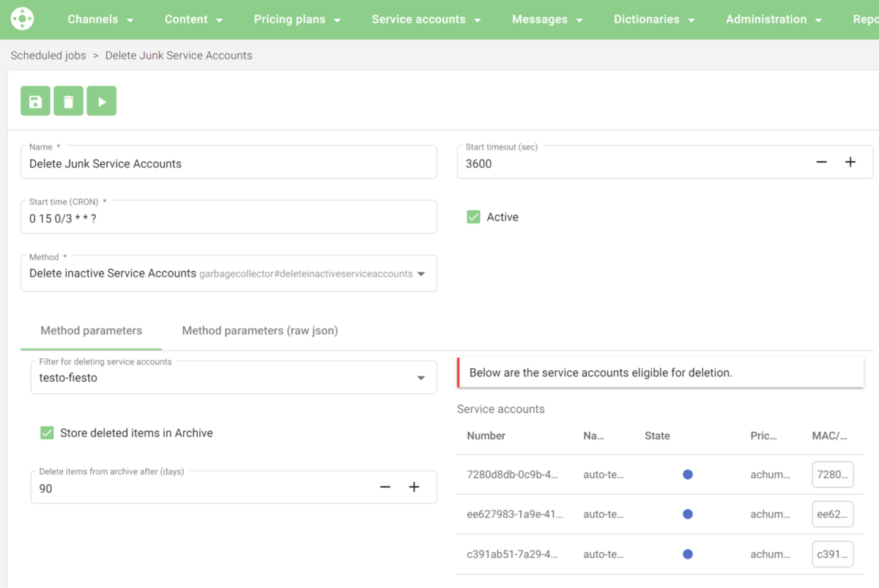Increase the start timeout with the plus button
The image size is (879, 588).
click(850, 162)
